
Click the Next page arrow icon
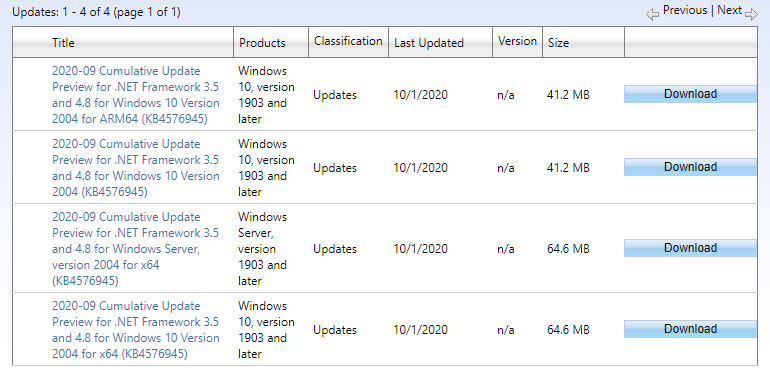(751, 15)
